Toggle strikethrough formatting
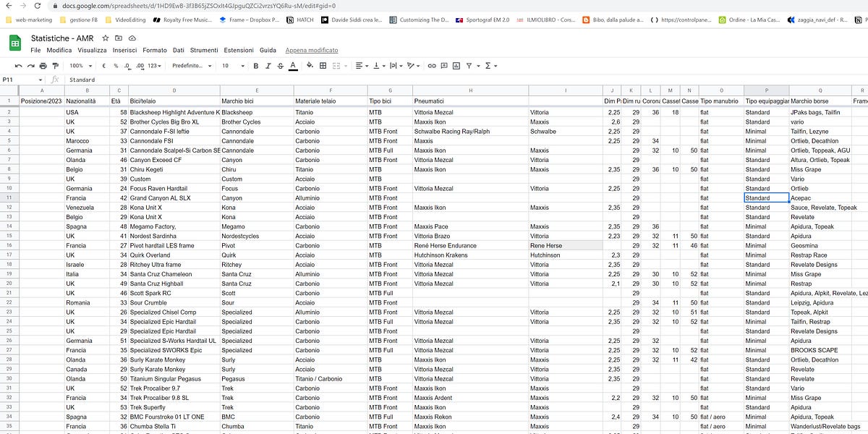Image resolution: width=868 pixels, height=434 pixels. tap(281, 66)
